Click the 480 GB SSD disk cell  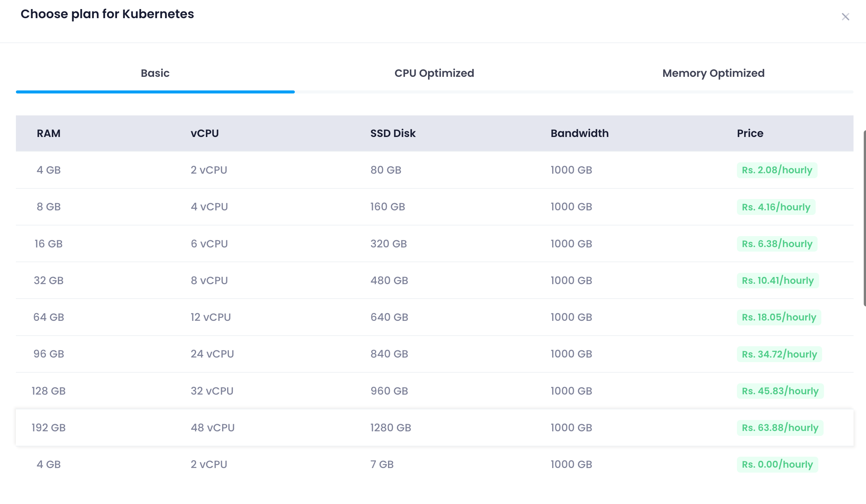click(389, 280)
